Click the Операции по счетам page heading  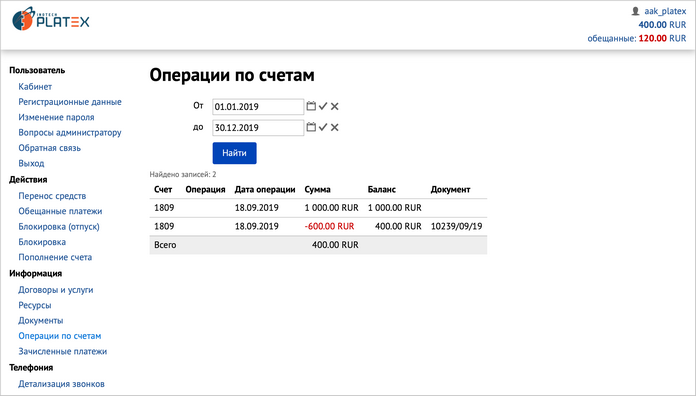(232, 75)
